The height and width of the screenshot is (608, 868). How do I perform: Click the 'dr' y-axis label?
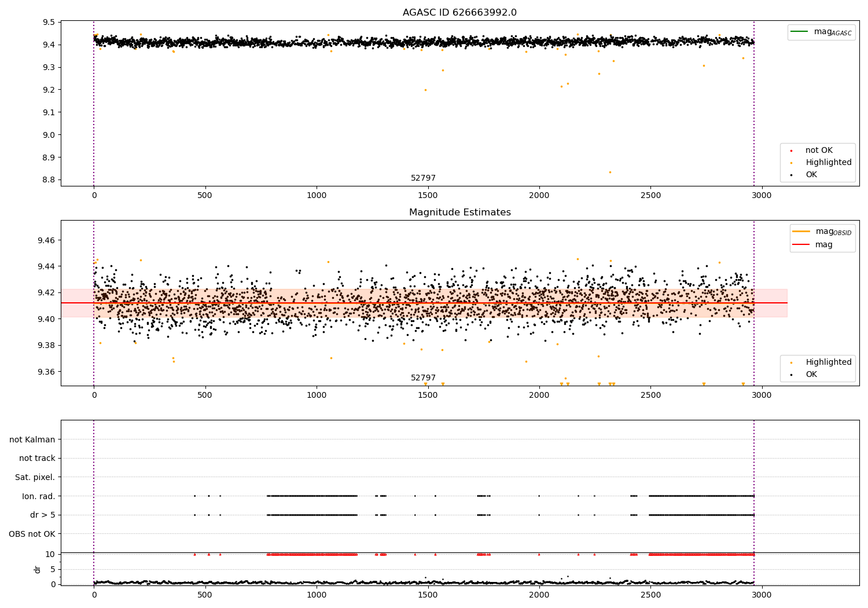38,569
